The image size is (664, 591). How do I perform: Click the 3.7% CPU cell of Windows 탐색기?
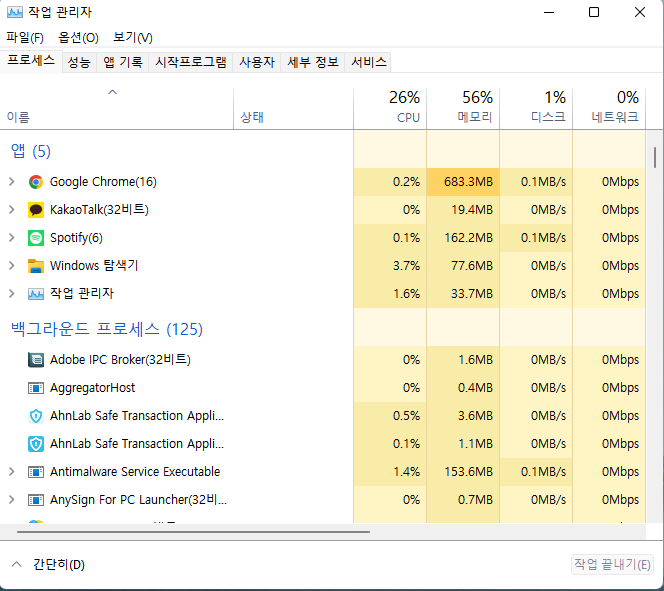coord(390,266)
